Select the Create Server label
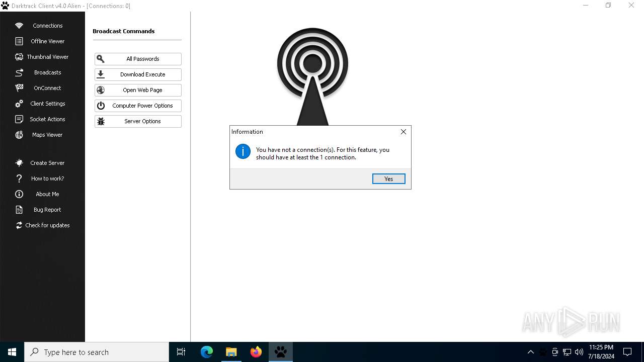 tap(48, 163)
